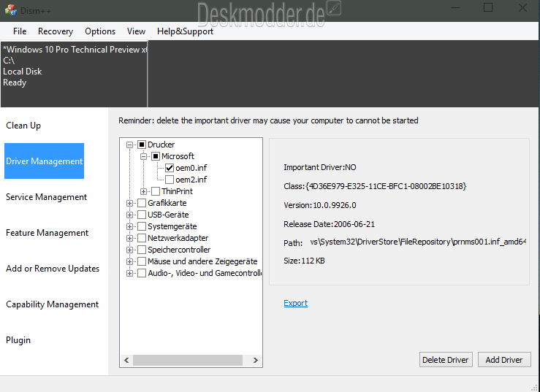Switch to Capability Management
The image size is (540, 392).
click(53, 304)
